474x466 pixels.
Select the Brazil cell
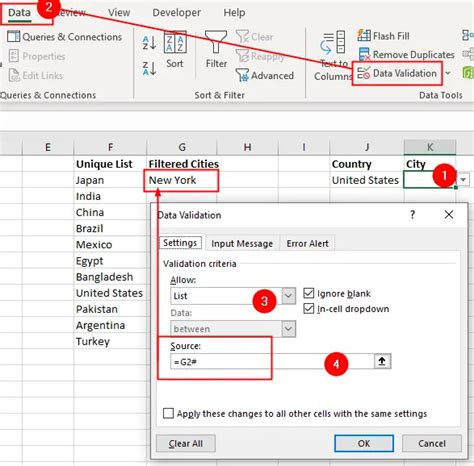[x=110, y=229]
